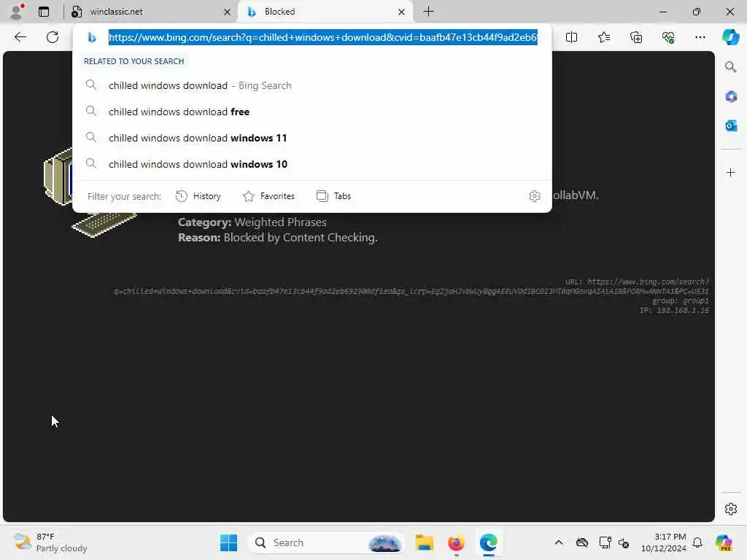747x560 pixels.
Task: Add an app to sidebar with plus
Action: point(731,172)
